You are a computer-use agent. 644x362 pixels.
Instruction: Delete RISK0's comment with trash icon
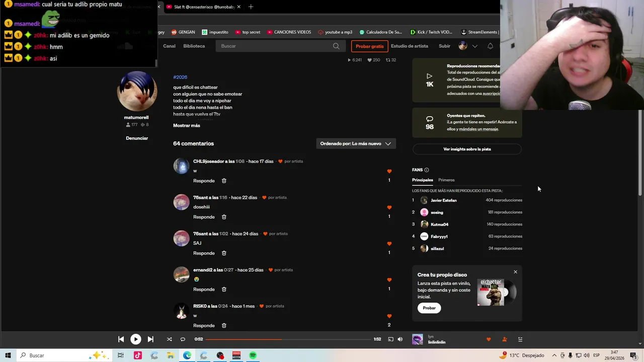[224, 326]
